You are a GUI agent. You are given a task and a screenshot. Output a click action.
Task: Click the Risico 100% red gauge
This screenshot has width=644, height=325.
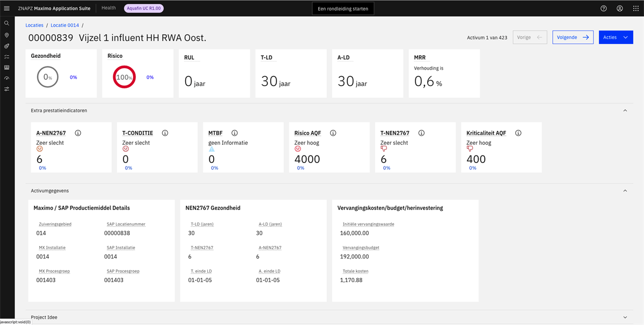tap(124, 77)
